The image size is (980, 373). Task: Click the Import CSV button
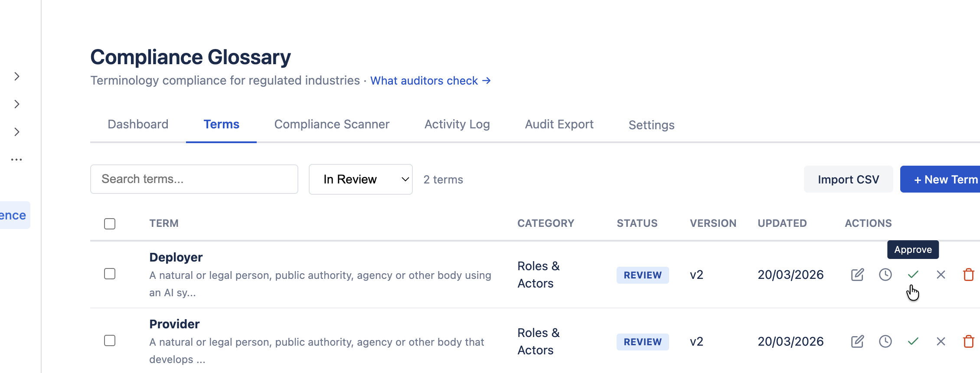click(848, 179)
